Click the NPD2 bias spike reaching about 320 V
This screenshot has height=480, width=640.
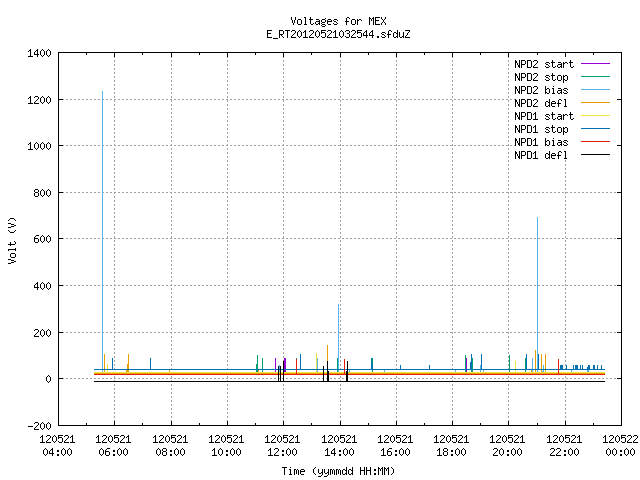coord(339,337)
